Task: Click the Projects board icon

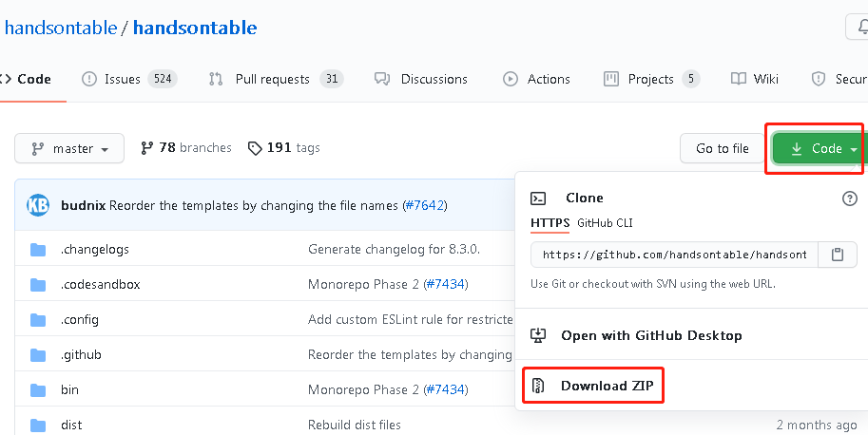Action: coord(610,79)
